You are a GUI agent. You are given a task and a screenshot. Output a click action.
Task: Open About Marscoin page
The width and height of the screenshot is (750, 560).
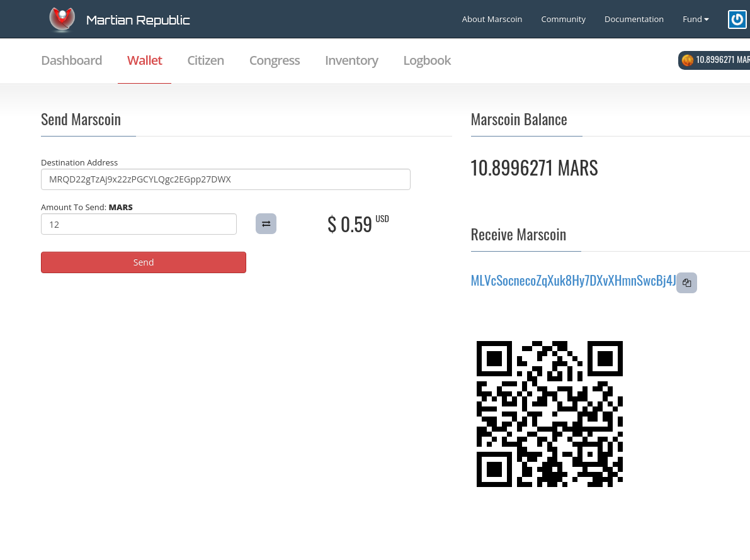pos(492,19)
